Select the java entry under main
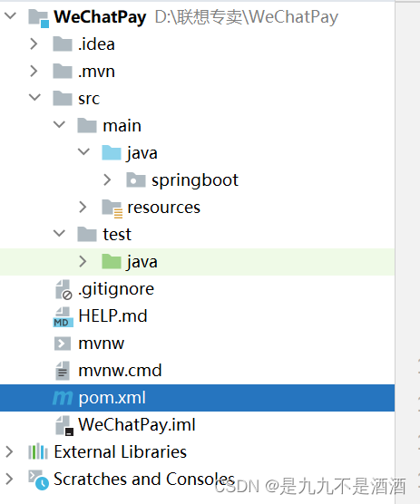The width and height of the screenshot is (420, 504). click(x=142, y=153)
